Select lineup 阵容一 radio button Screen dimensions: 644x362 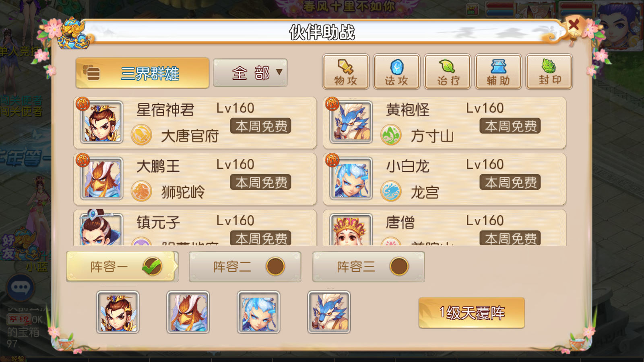pos(152,266)
